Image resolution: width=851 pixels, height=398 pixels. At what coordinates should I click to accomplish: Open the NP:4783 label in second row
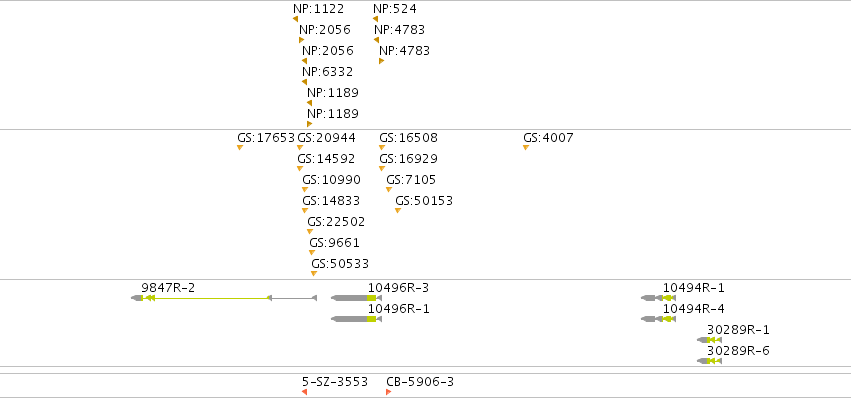point(400,30)
